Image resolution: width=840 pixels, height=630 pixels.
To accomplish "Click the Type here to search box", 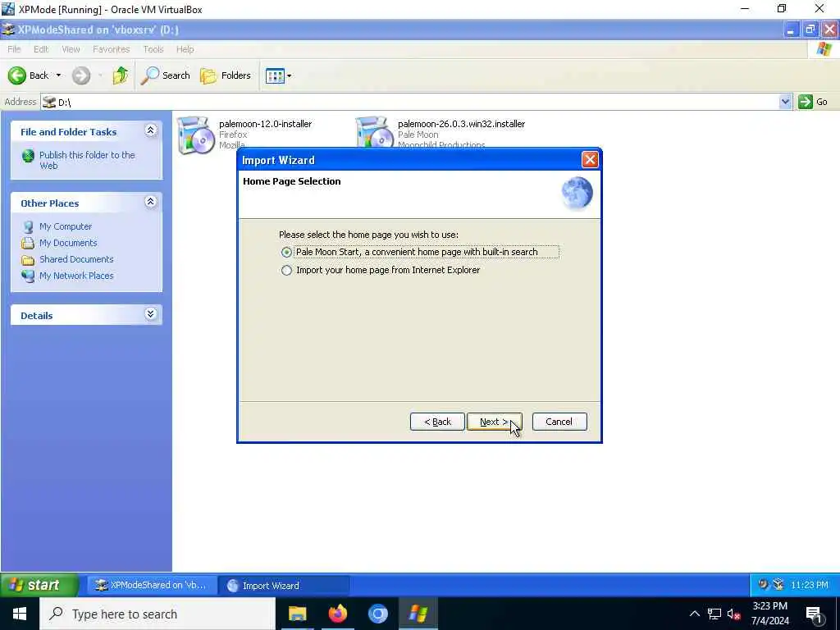I will point(157,614).
